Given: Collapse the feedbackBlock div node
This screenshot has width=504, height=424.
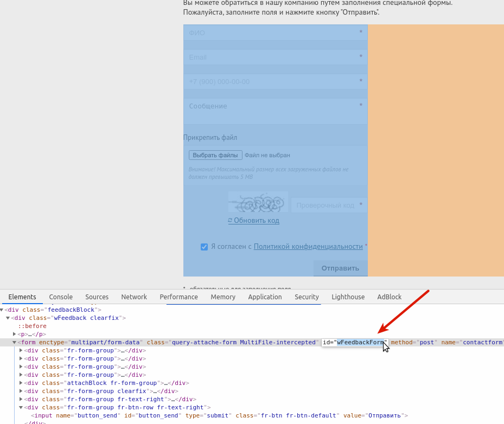Looking at the screenshot, I should [x=2, y=310].
